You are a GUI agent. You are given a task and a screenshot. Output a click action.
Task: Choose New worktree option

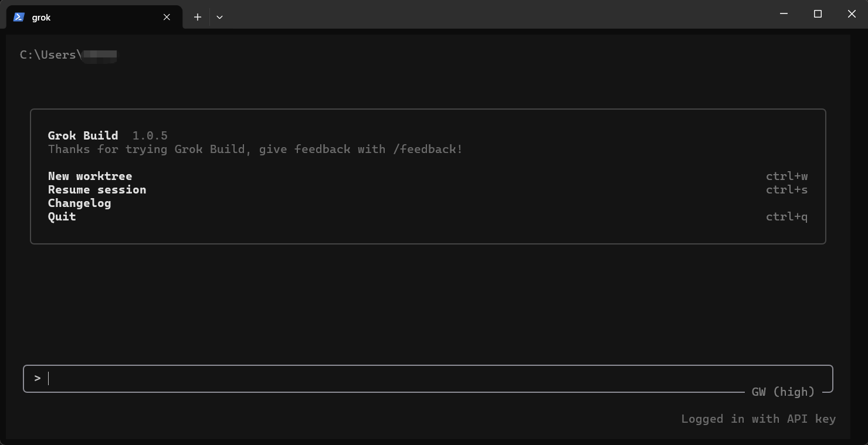click(90, 176)
